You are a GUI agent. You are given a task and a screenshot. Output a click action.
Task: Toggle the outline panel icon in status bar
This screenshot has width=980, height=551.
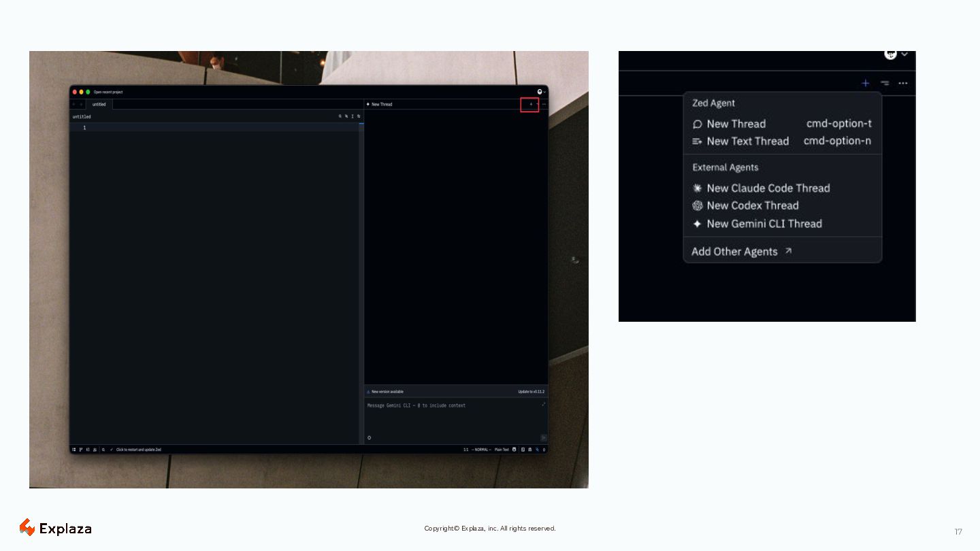(88, 450)
